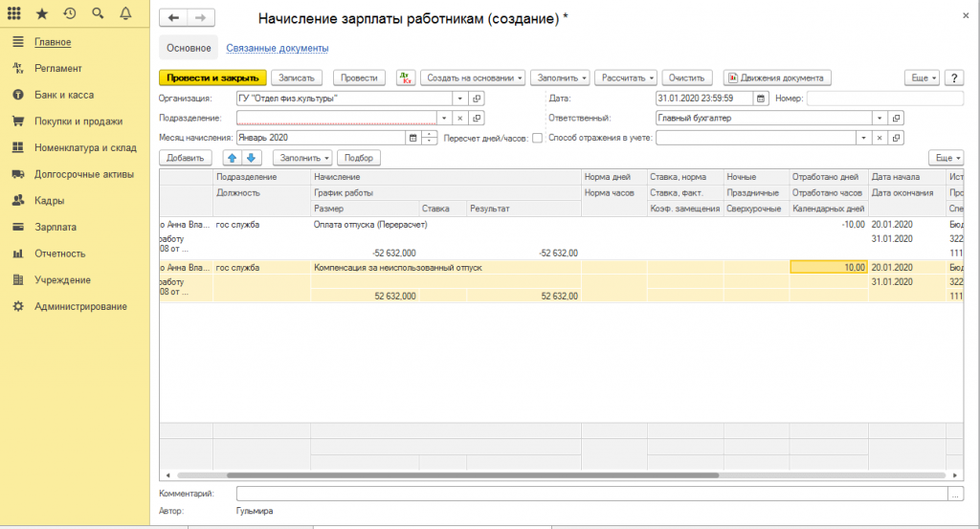This screenshot has width=980, height=529.
Task: Switch to the Связанные документы tab
Action: (x=277, y=48)
